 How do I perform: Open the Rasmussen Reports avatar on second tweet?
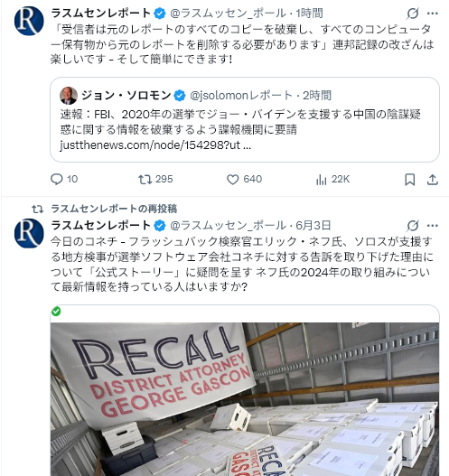29,233
